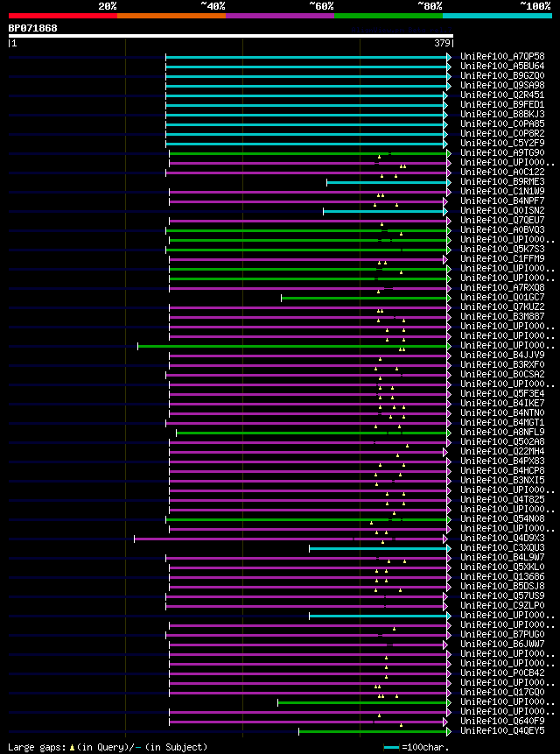
Task: Click the orange ~40% identity legend segment
Action: (171, 16)
